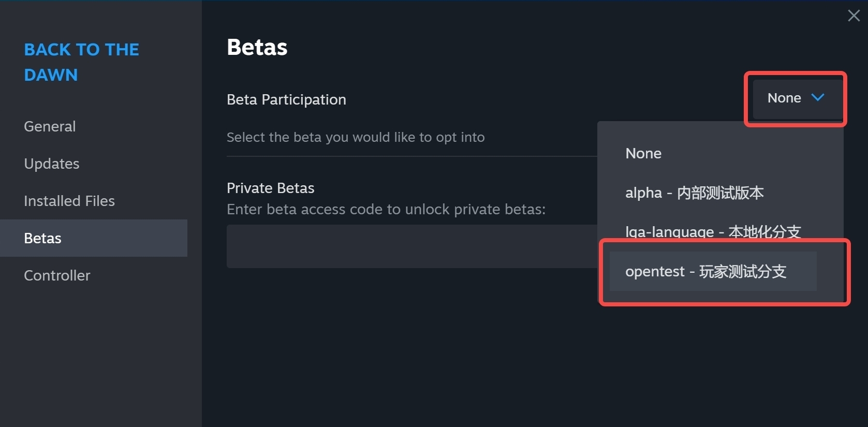Click the BACK TO THE DAWN game title
The height and width of the screenshot is (427, 868).
81,62
